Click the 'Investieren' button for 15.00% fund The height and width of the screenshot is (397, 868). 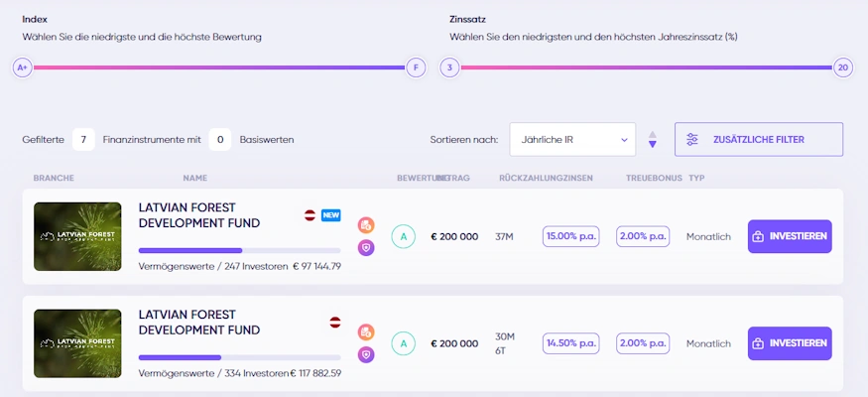click(x=789, y=236)
